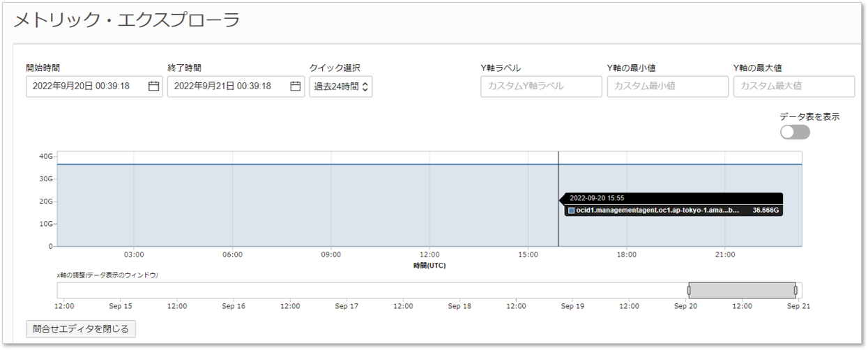868x350 pixels.
Task: Focus the Y軸ラベル input field
Action: click(541, 86)
